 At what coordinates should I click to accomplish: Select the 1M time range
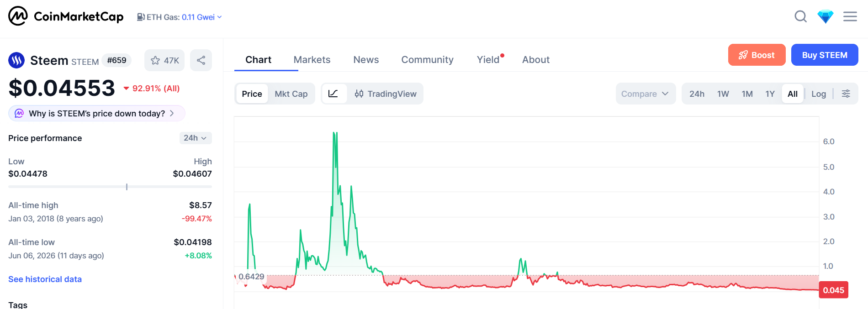click(747, 94)
